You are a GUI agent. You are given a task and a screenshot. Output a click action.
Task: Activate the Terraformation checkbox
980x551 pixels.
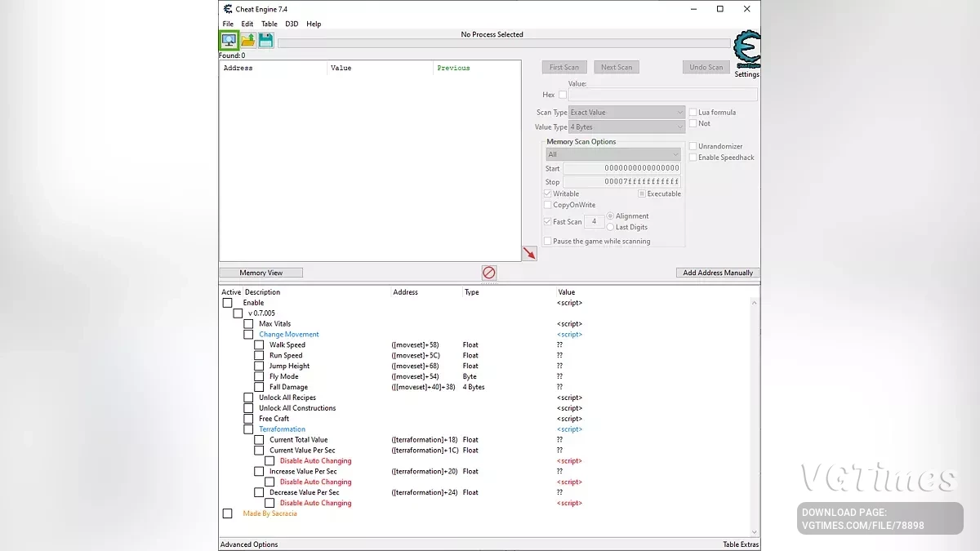pos(248,429)
